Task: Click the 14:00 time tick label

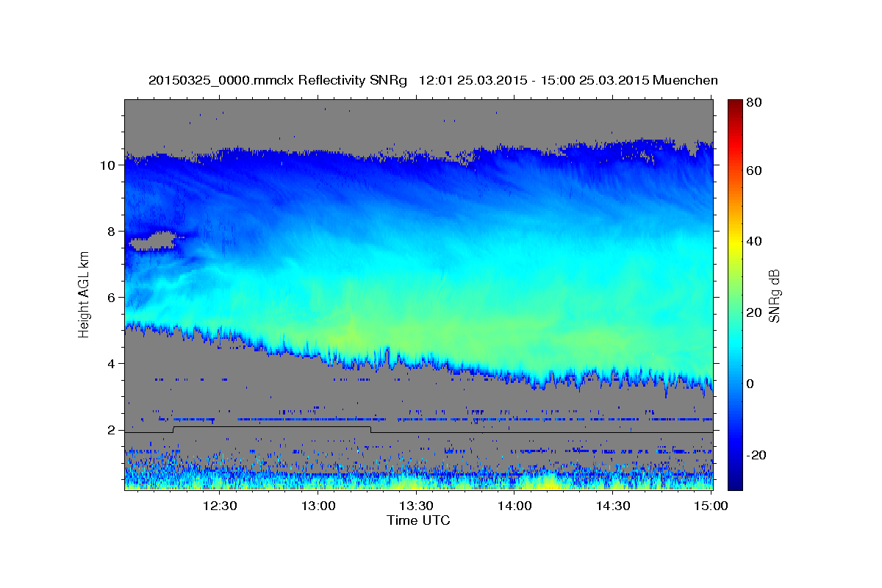Action: click(x=514, y=506)
